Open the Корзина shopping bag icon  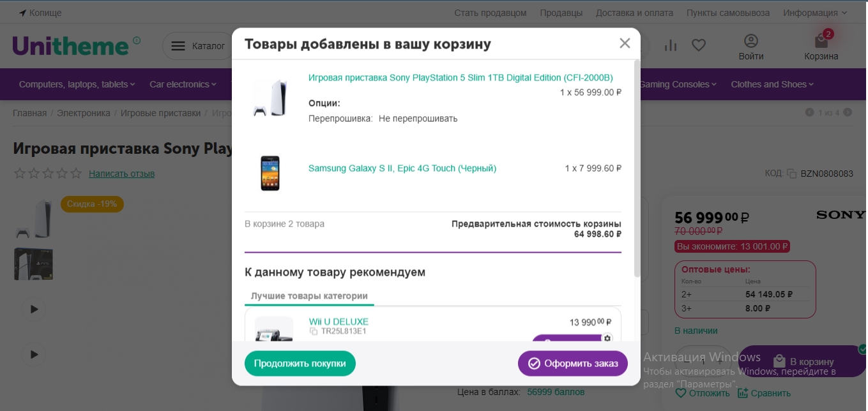[x=821, y=42]
